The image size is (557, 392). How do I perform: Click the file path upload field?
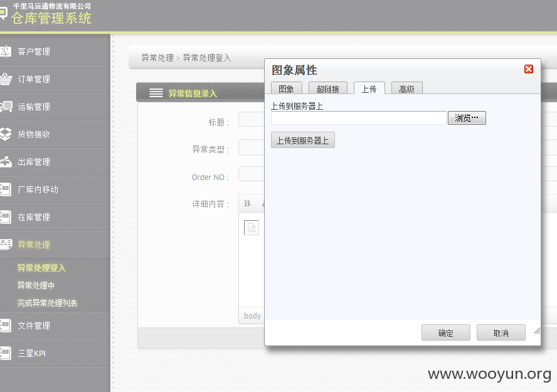(359, 118)
